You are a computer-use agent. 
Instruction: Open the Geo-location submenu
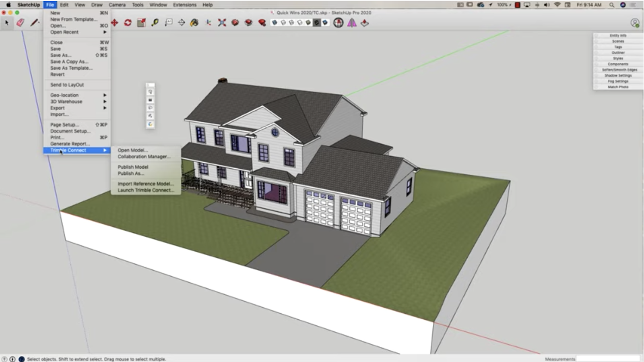point(77,95)
